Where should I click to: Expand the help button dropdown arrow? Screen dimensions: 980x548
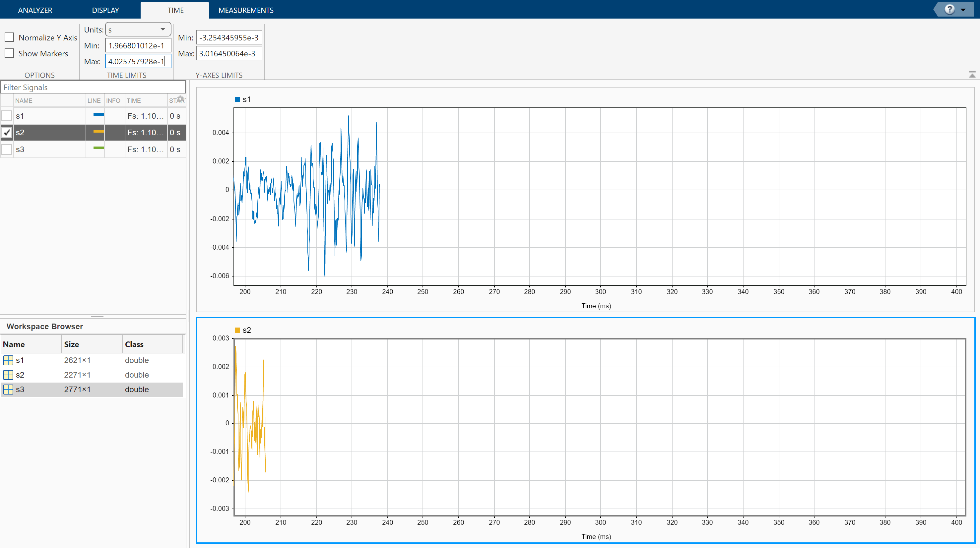(963, 10)
